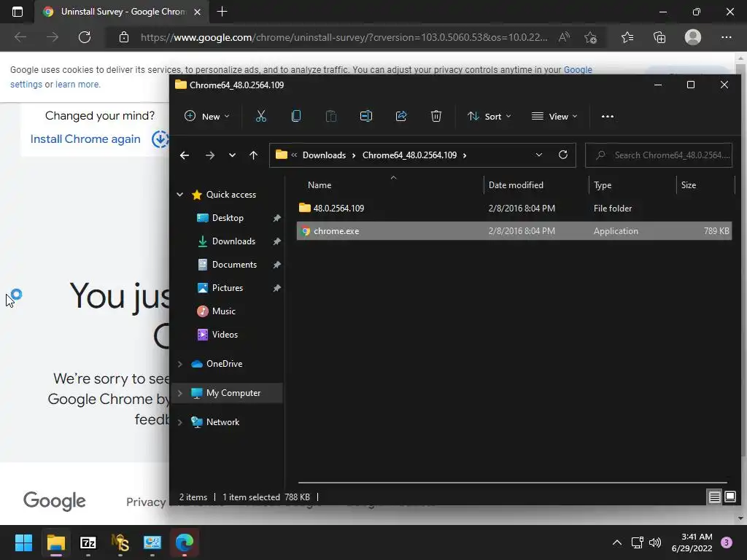747x560 pixels.
Task: Expand breadcrumb chevron after Chrome64_48.0.2564.109
Action: point(465,155)
